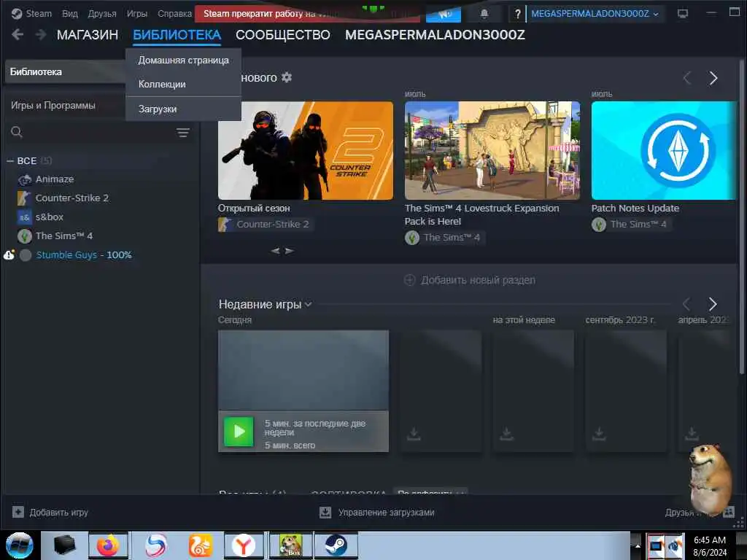The width and height of the screenshot is (747, 560).
Task: Open Управление загрузками
Action: [376, 513]
